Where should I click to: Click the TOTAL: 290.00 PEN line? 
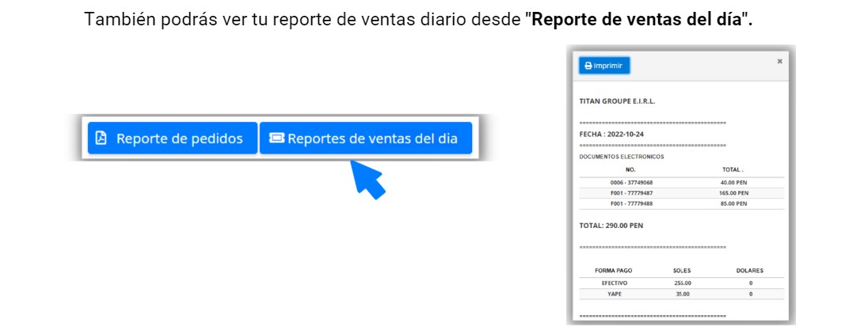coord(611,226)
